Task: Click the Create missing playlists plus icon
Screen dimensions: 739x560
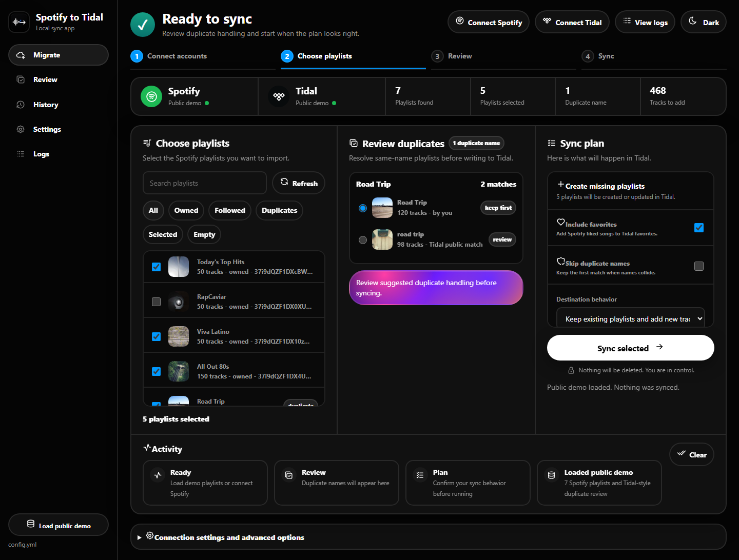Action: (561, 184)
